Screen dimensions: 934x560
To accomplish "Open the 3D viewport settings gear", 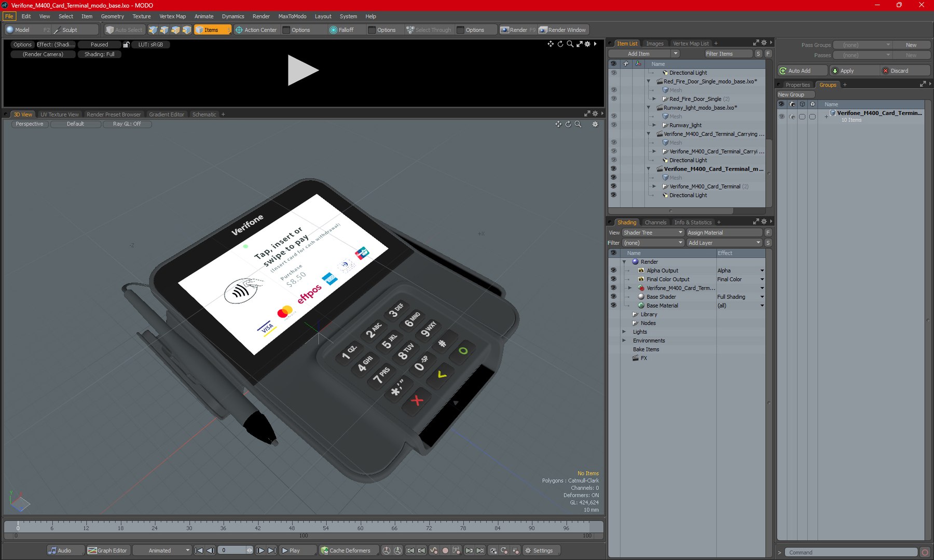I will pyautogui.click(x=595, y=124).
